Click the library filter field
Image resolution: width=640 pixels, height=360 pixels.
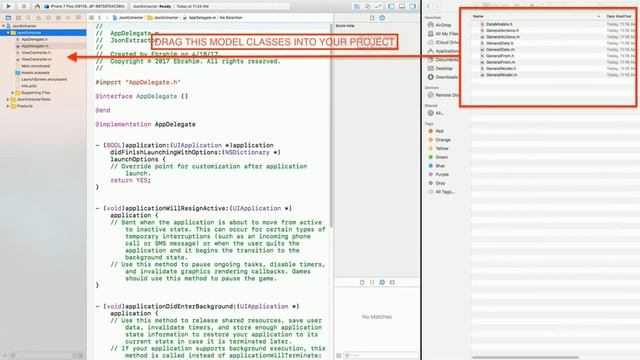point(381,356)
